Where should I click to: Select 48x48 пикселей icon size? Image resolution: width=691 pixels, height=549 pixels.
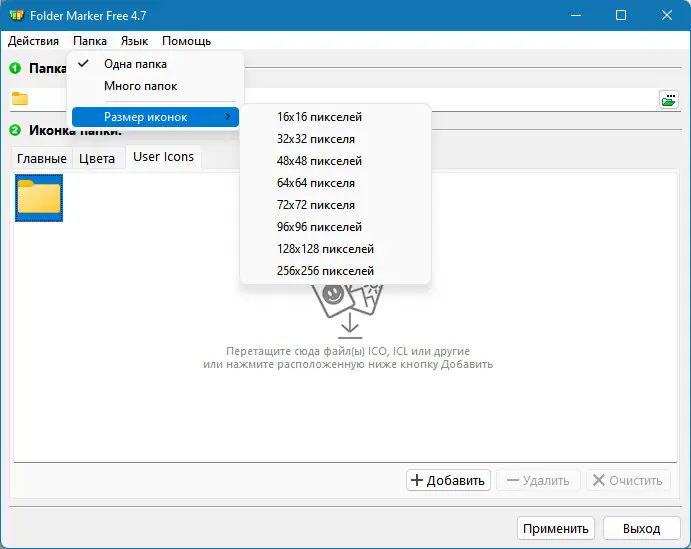point(335,161)
